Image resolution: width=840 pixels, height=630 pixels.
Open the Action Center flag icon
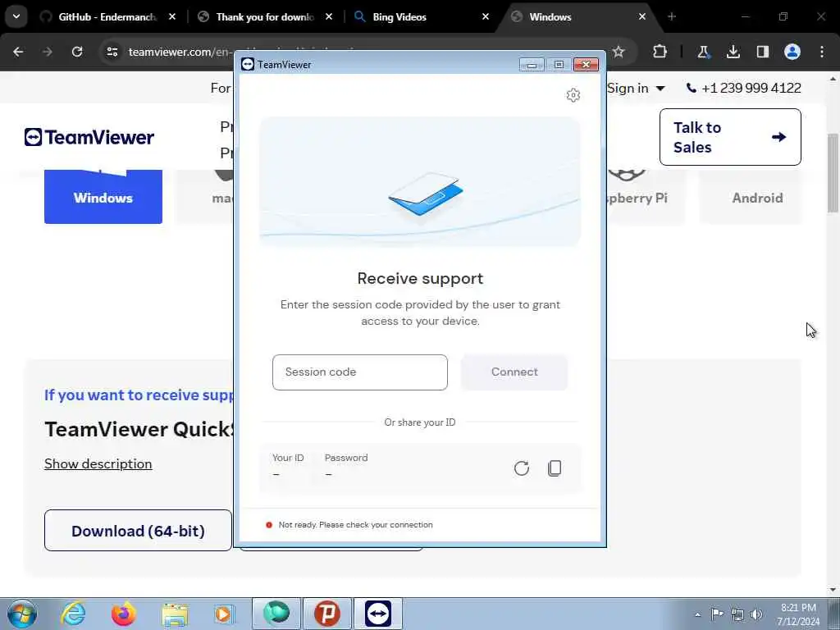[717, 614]
